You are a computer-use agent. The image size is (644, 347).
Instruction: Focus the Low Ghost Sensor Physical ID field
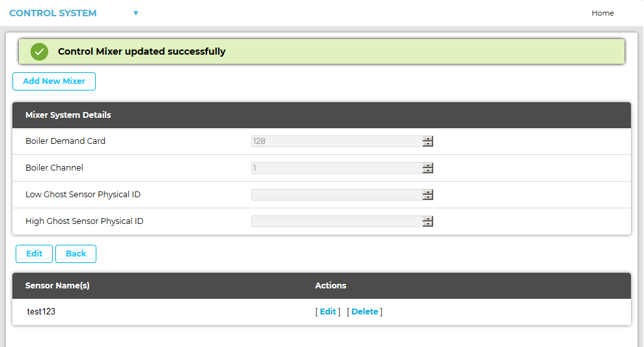tap(336, 195)
